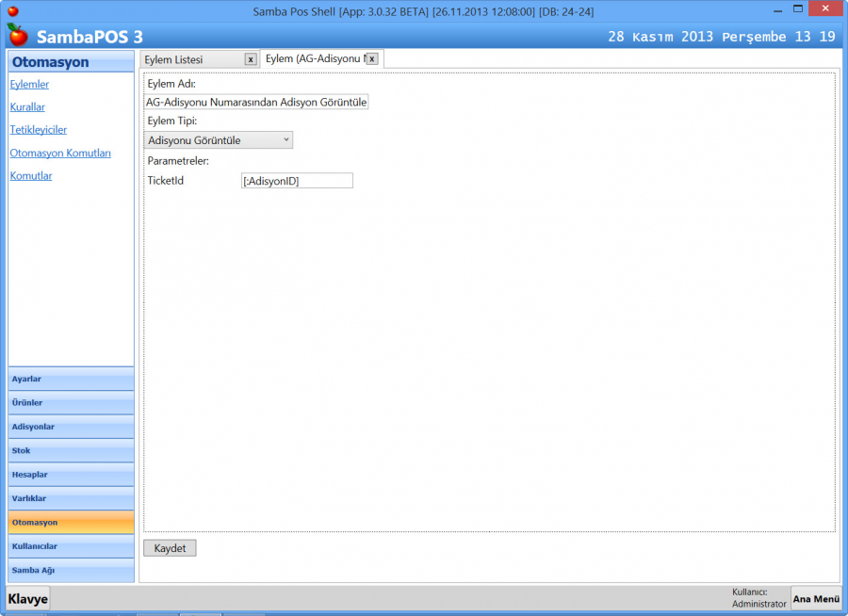Open the Komutlar link

tap(31, 176)
